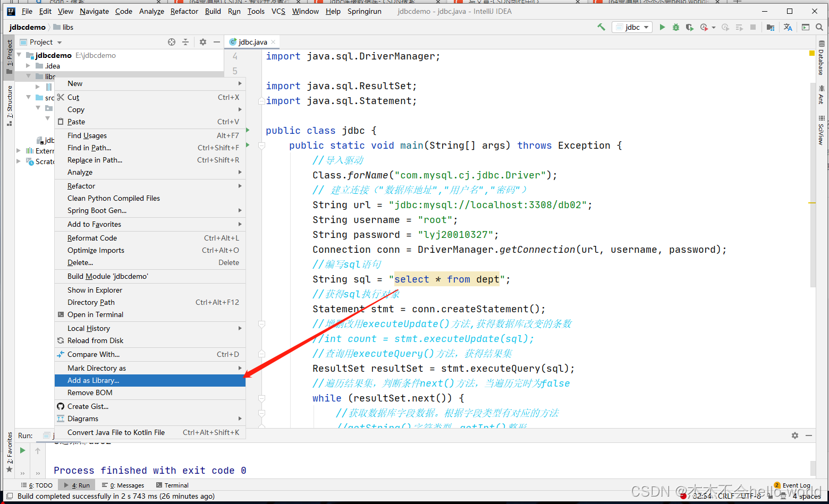
Task: Rerun program in Run panel
Action: coord(22,450)
